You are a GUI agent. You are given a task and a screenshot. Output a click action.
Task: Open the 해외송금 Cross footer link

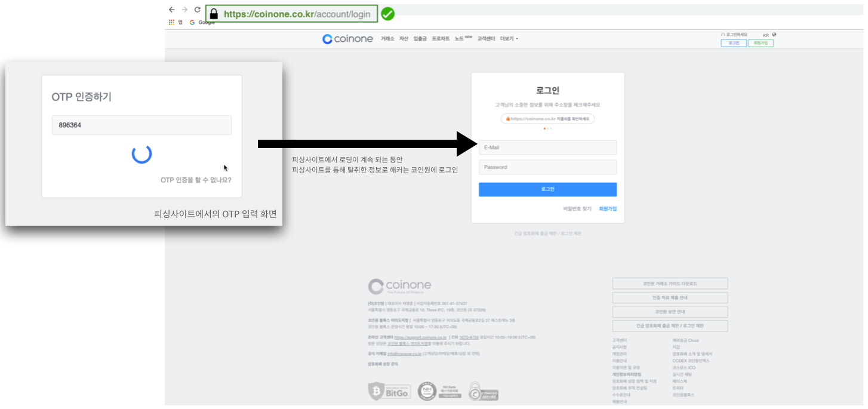[685, 340]
